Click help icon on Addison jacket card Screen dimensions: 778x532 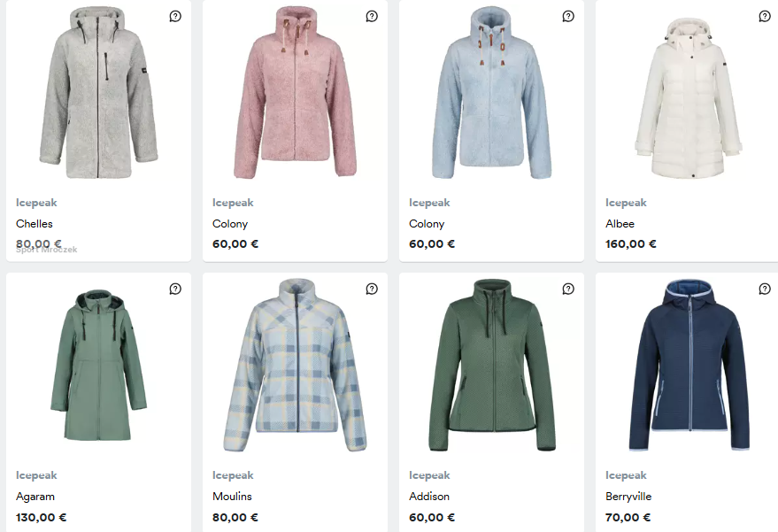[568, 289]
